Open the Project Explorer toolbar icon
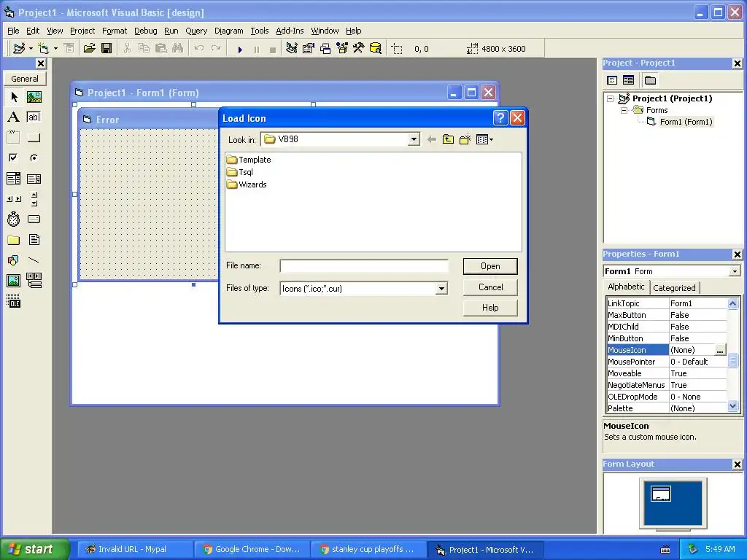 click(292, 48)
